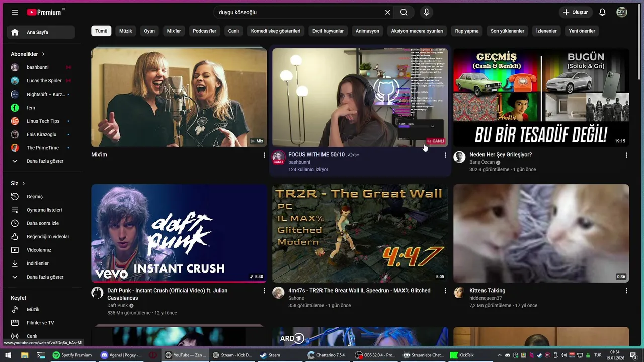644x362 pixels.
Task: Select the Tümü filter chip
Action: pyautogui.click(x=101, y=31)
